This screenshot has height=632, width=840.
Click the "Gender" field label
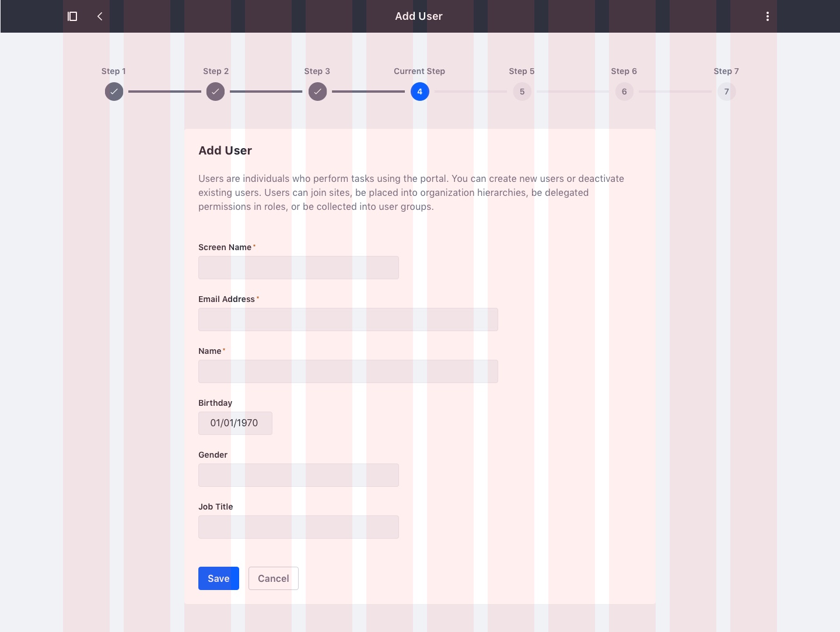coord(213,455)
